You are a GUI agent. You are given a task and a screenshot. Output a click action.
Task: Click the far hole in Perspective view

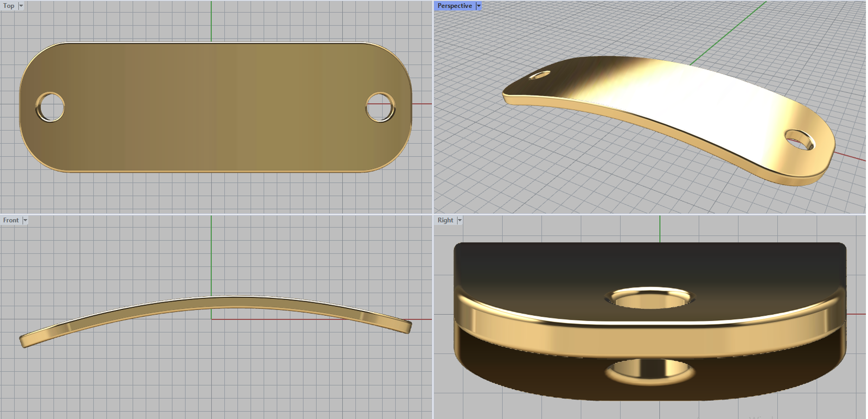click(x=539, y=75)
